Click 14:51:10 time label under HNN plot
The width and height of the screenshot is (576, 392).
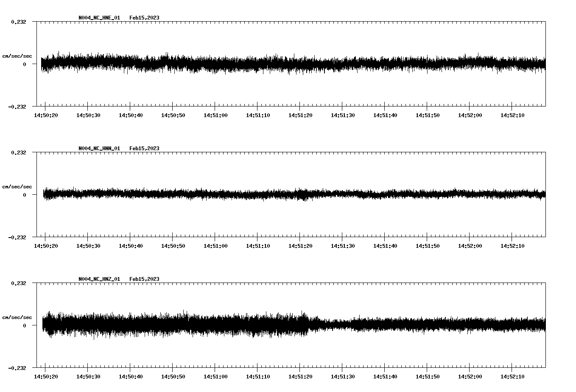(x=258, y=246)
